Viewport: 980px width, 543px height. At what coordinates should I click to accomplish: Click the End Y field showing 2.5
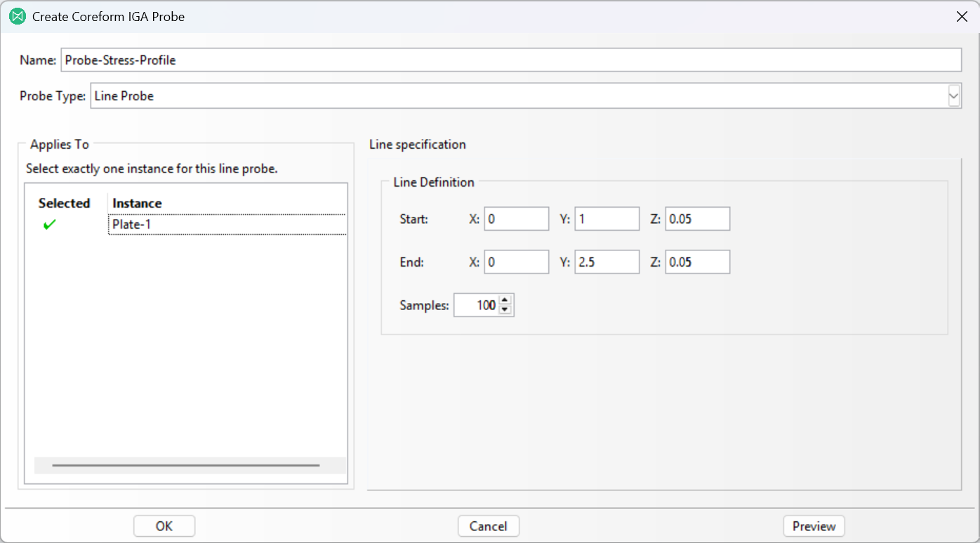(x=607, y=262)
